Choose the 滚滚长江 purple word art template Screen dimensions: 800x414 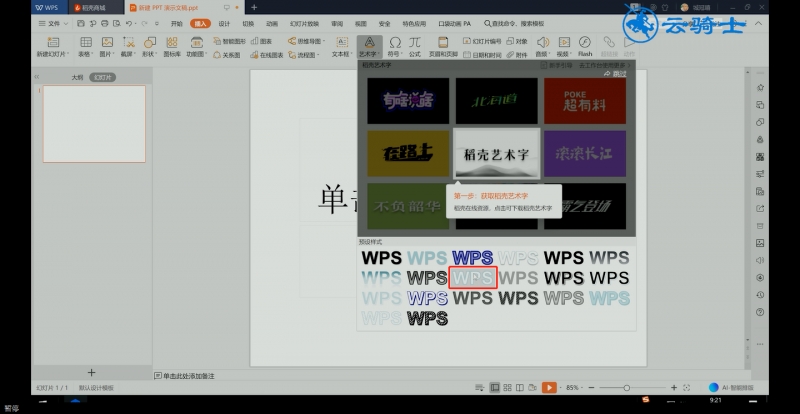coord(585,153)
